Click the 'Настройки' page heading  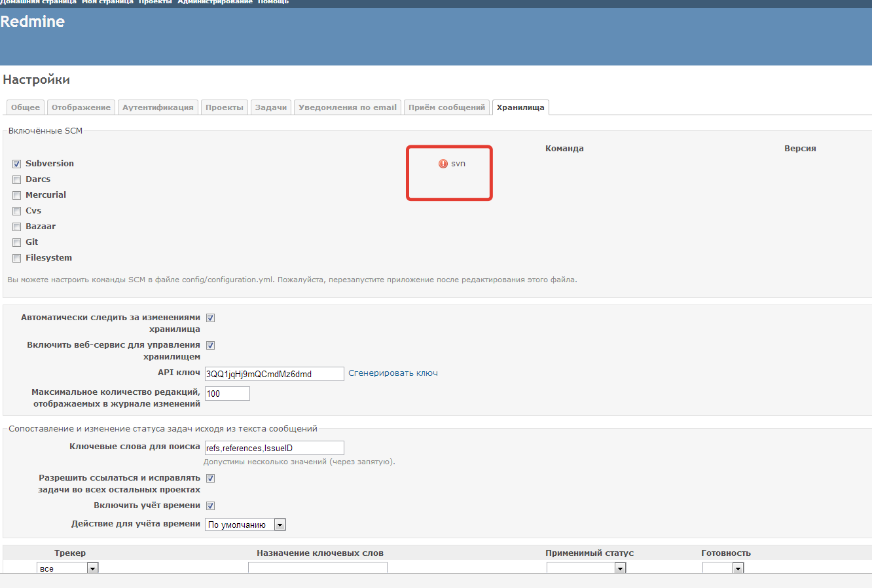(37, 80)
